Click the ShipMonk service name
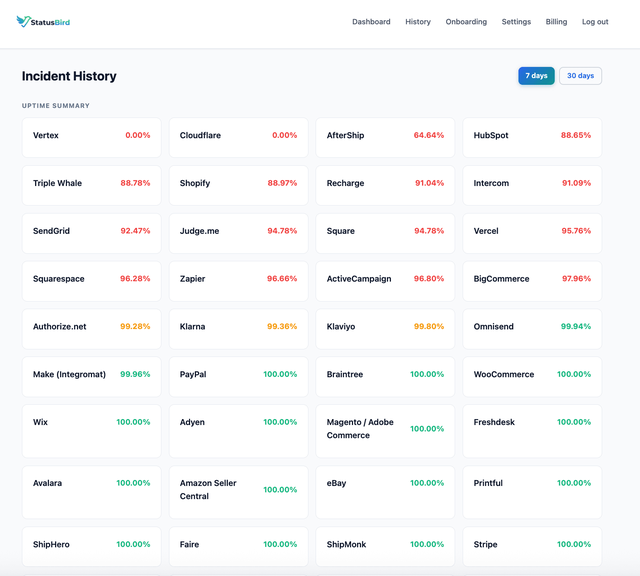The image size is (640, 576). click(346, 544)
